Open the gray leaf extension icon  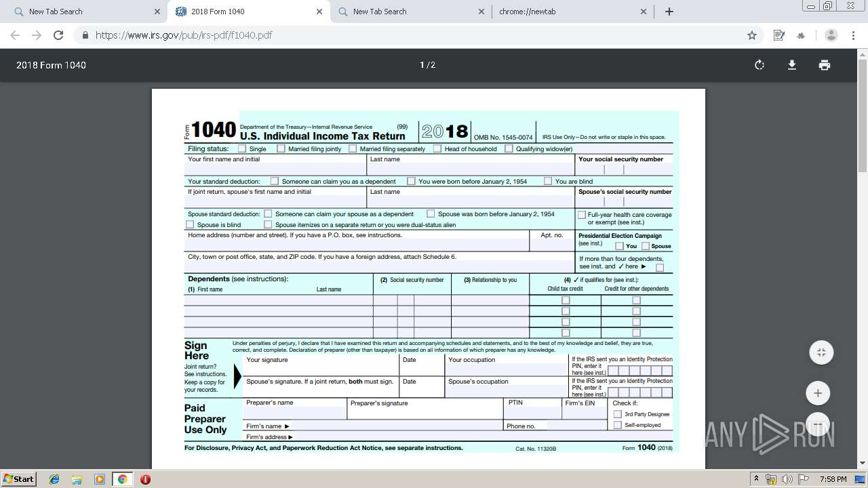tap(801, 35)
